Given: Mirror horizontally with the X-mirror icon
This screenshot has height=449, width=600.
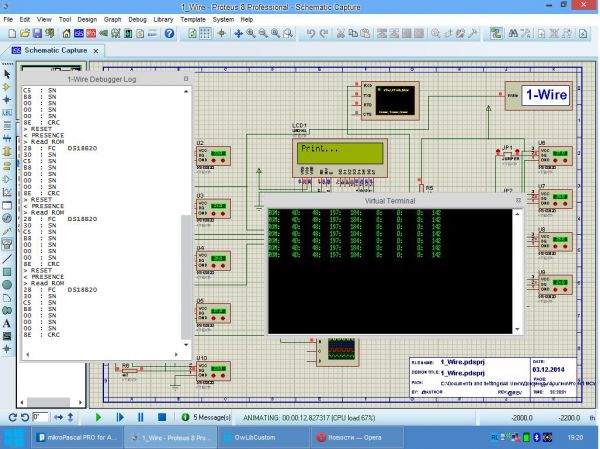Looking at the screenshot, I should click(59, 417).
